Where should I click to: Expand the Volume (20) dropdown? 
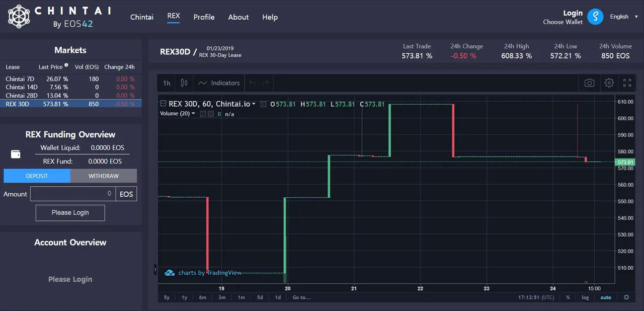coord(193,114)
